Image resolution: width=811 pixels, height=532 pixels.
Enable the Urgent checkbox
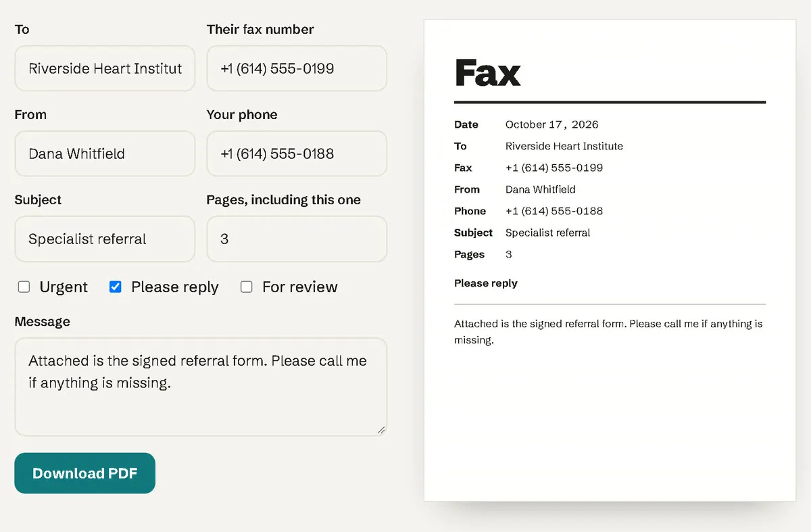coord(24,287)
